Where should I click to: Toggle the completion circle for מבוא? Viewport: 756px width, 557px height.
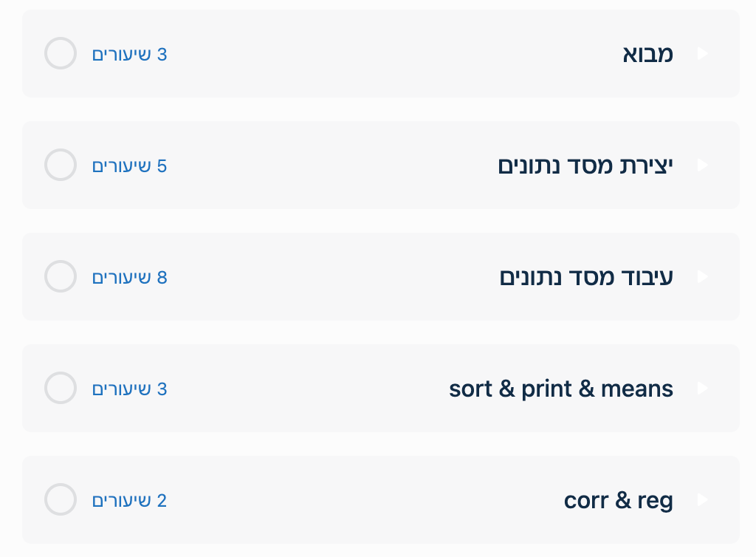pos(61,54)
